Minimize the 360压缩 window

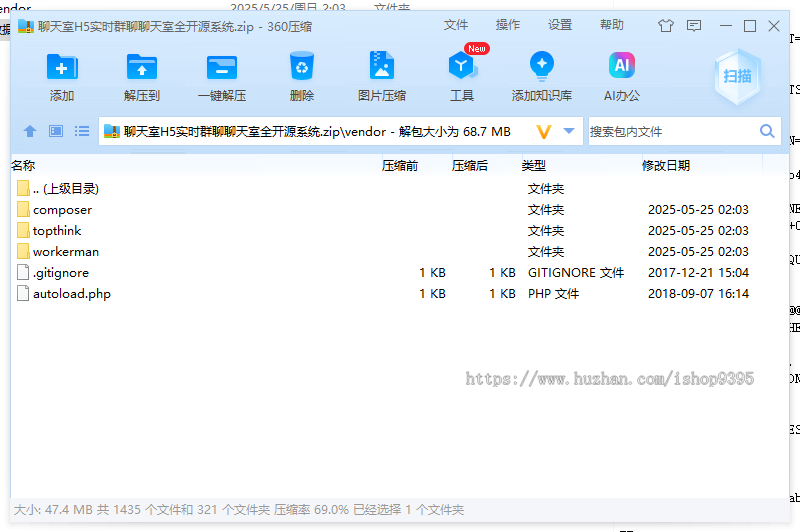(x=726, y=26)
